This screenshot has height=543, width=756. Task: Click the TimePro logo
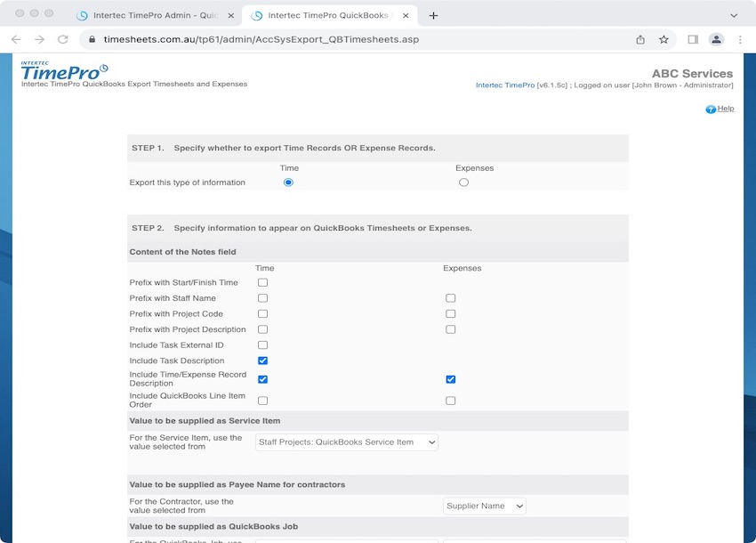point(65,71)
